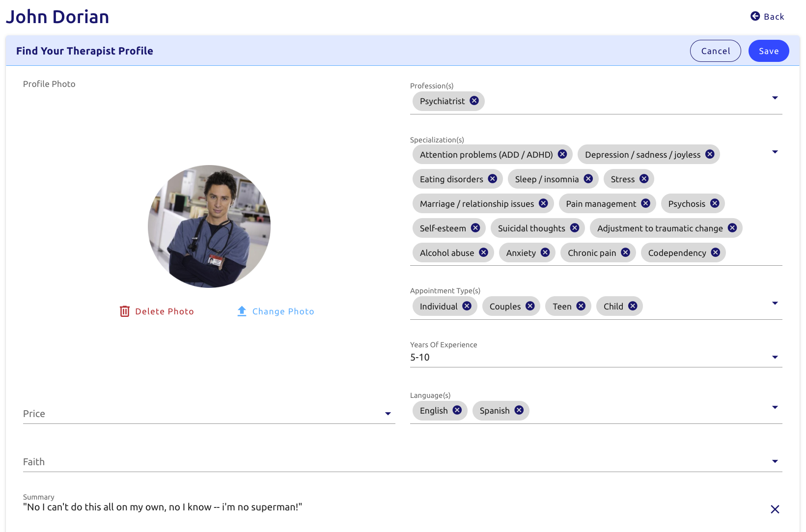Click the Save button

click(769, 51)
